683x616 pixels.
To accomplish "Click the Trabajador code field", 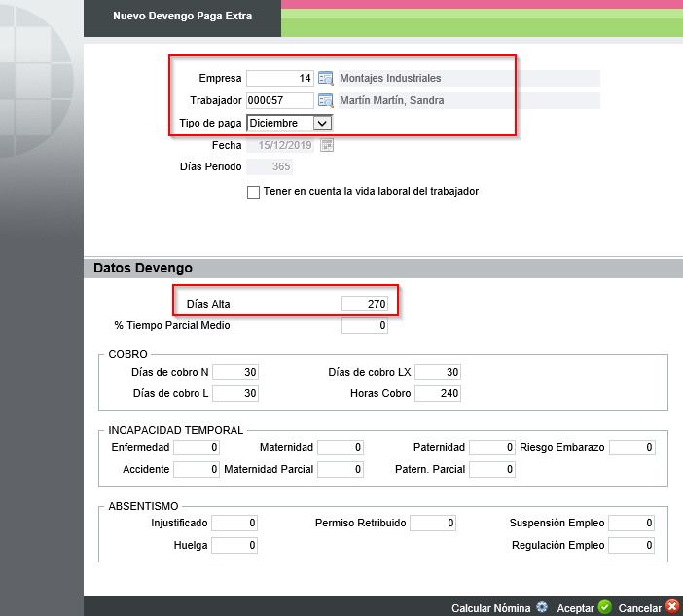I will pyautogui.click(x=280, y=100).
